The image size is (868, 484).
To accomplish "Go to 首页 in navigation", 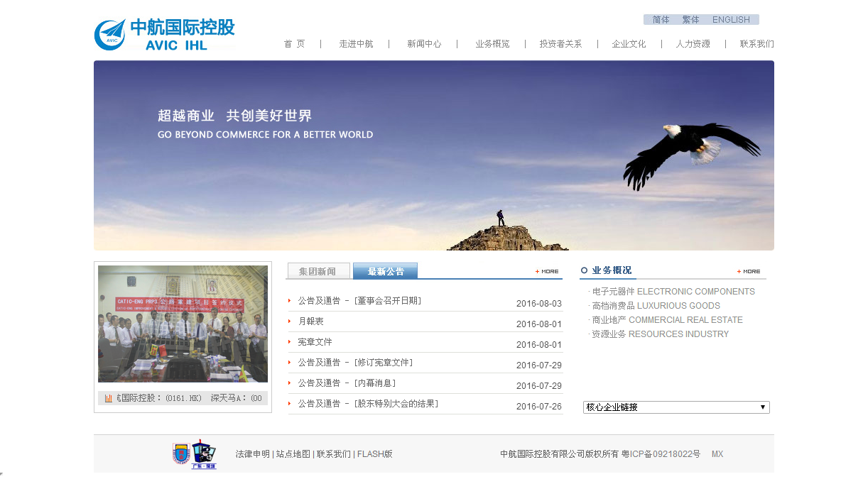I will [294, 44].
